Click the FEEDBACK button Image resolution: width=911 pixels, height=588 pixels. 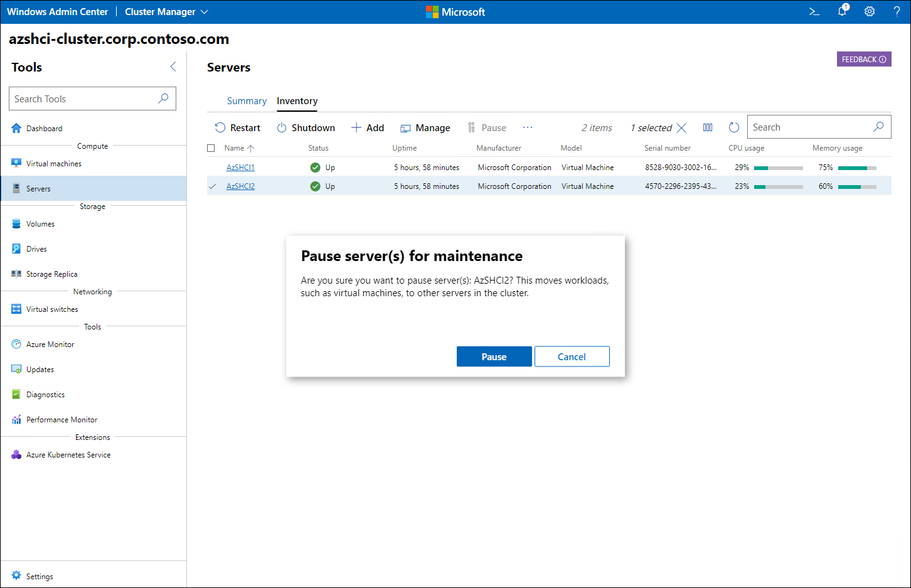point(864,59)
